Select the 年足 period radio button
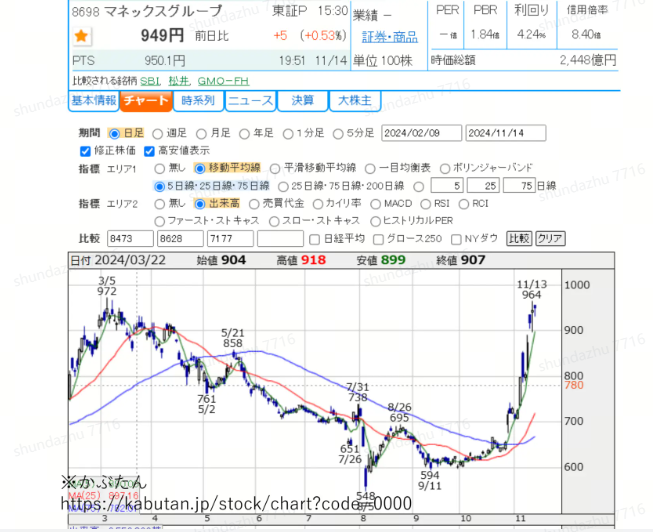 point(244,134)
